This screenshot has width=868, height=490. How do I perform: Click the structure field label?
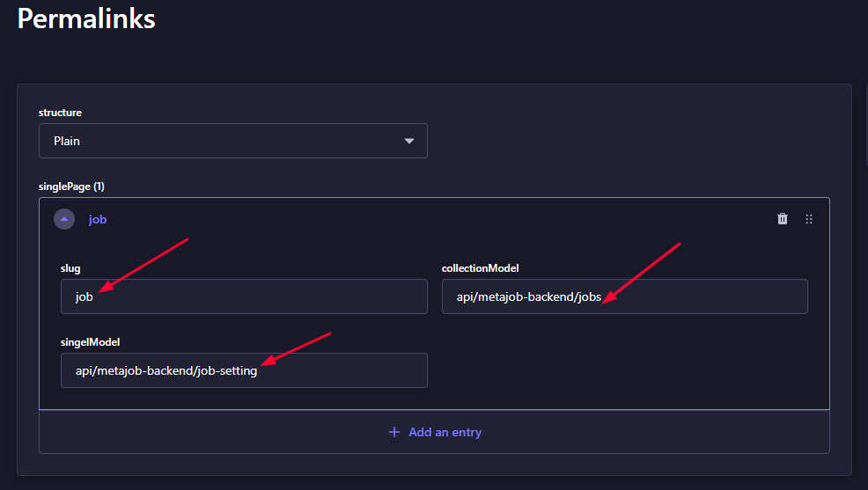[x=60, y=113]
